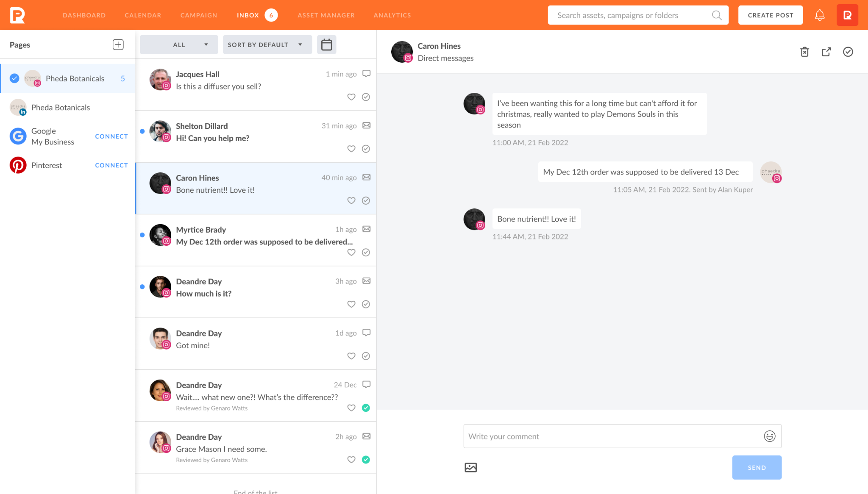Like Jacques Hall's message with the heart
The image size is (868, 494).
(x=351, y=97)
